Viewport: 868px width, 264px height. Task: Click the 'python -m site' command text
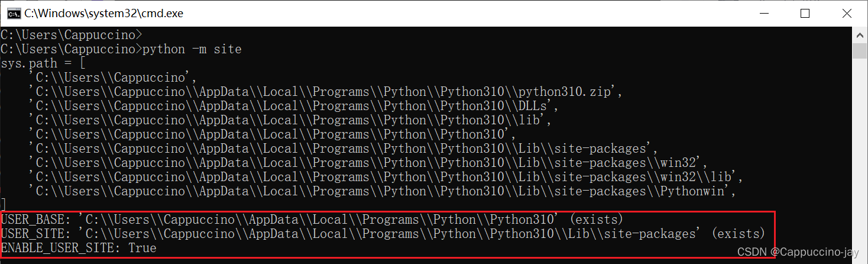[x=192, y=49]
